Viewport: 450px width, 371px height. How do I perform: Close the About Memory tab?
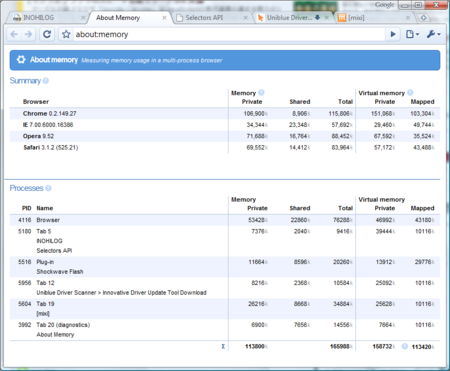pos(164,18)
